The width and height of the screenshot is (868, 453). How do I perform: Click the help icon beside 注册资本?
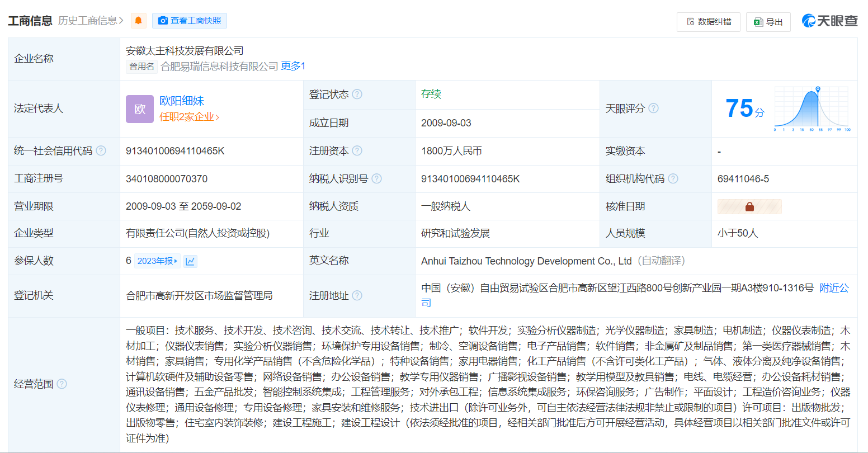(357, 151)
